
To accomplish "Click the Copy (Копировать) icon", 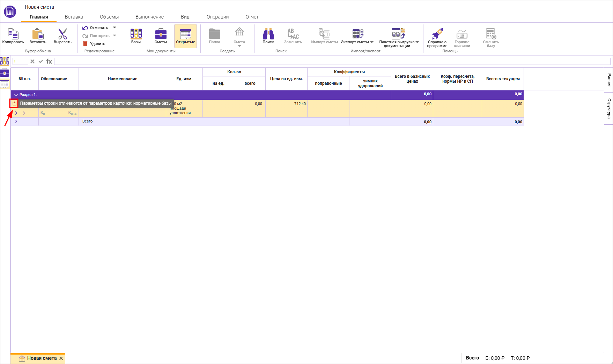I will (13, 34).
